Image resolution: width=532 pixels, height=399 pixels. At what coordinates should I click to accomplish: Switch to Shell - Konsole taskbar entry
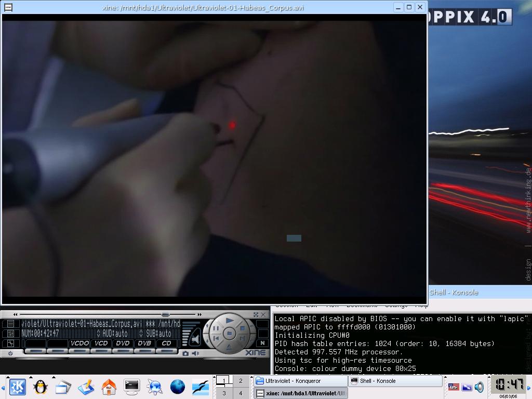pyautogui.click(x=394, y=381)
